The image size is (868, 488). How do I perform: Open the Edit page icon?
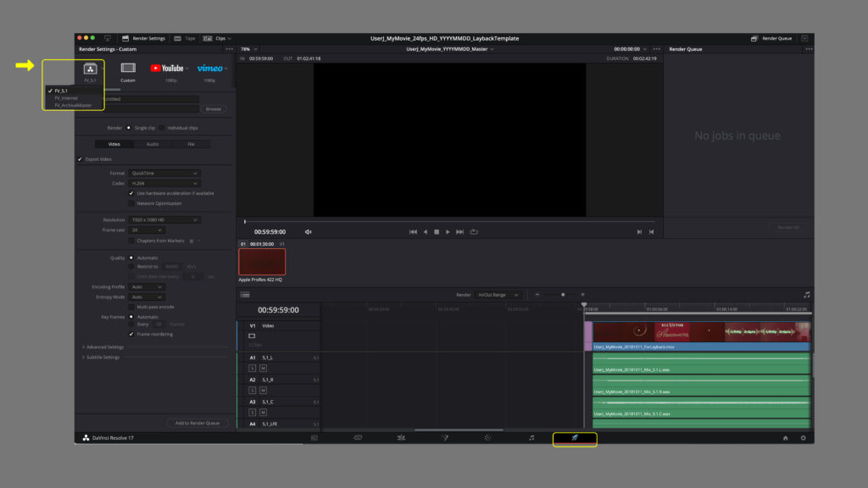coord(401,438)
